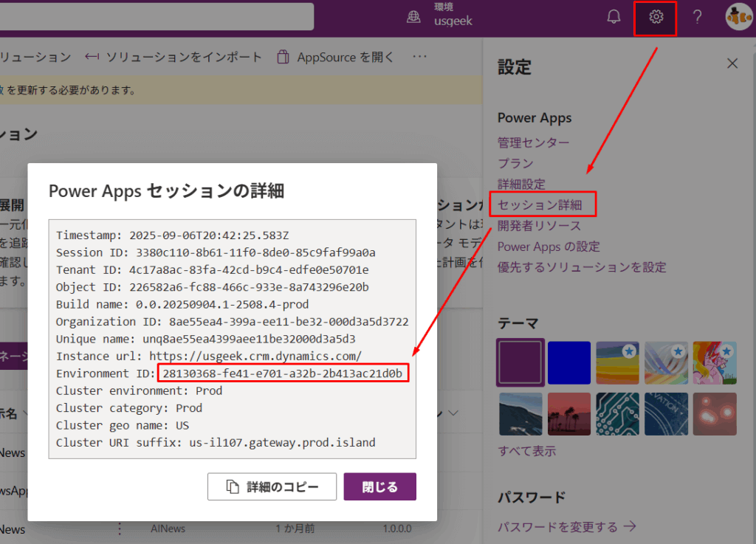This screenshot has width=756, height=544.
Task: Open プラン link in settings
Action: 515,163
